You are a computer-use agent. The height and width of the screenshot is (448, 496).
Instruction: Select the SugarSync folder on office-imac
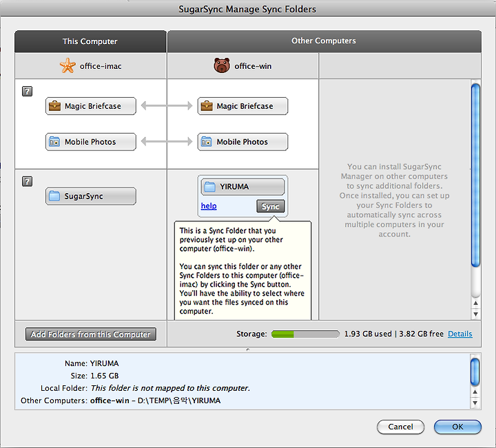(91, 196)
